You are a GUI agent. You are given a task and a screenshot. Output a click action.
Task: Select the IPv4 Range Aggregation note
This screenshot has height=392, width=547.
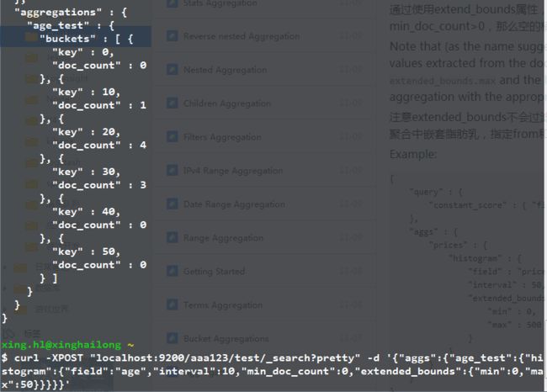[233, 171]
